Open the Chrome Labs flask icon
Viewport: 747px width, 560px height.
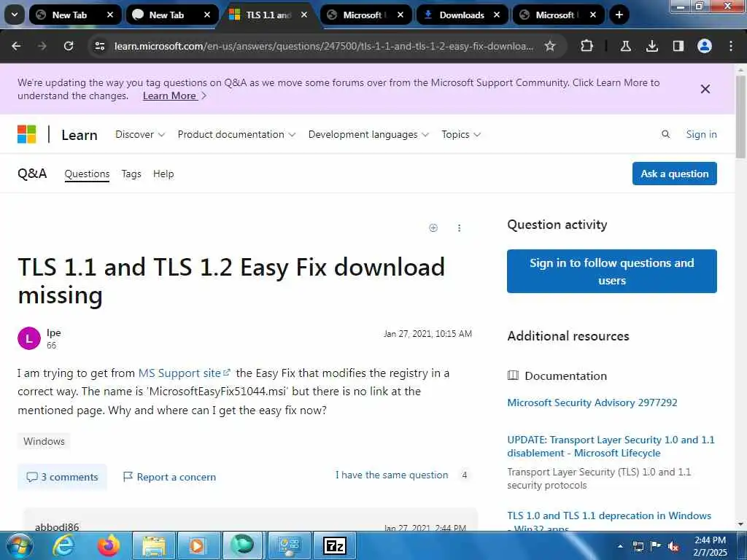[x=625, y=46]
